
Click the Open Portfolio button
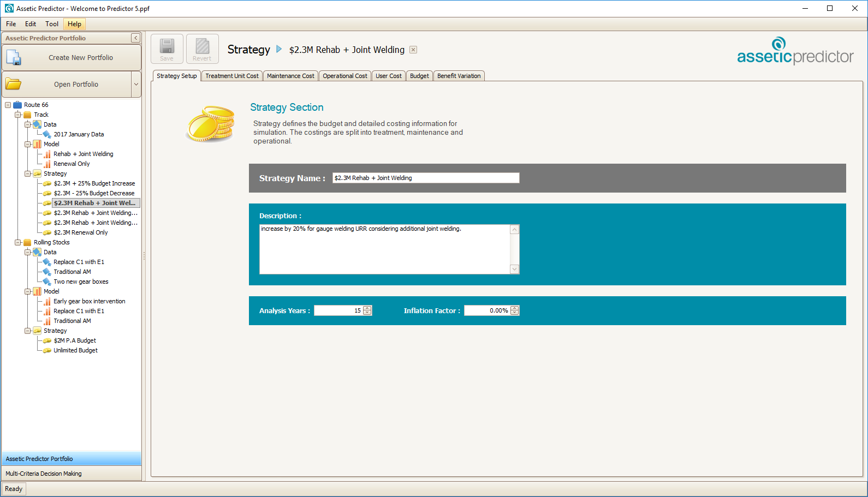coord(67,85)
